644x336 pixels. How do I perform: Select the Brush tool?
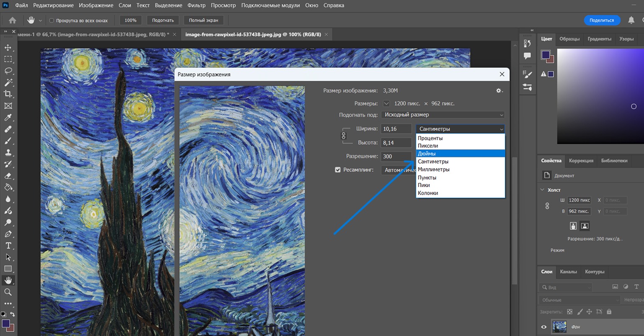click(8, 141)
